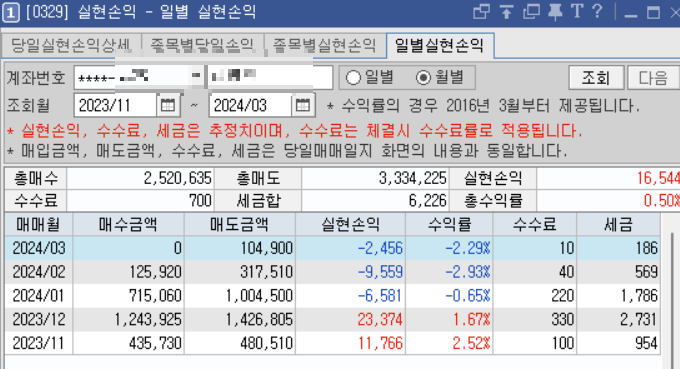Select the 2024/02 row
This screenshot has width=680, height=369.
[x=333, y=272]
